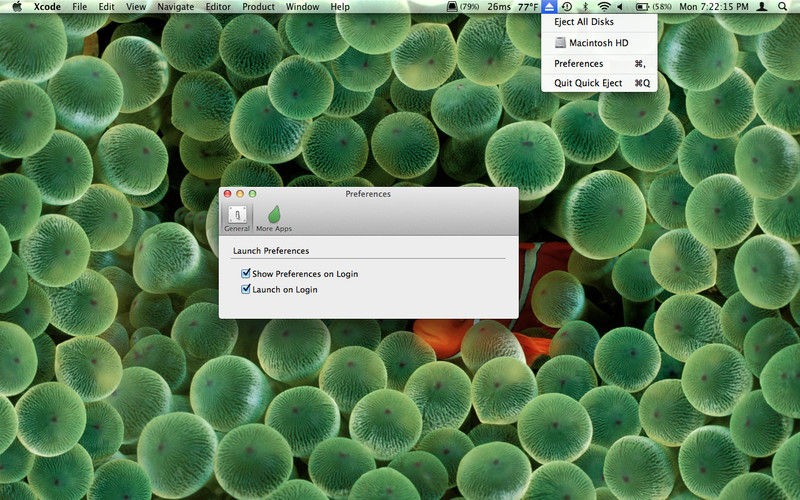Open the Apple menu
800x500 pixels.
point(17,7)
